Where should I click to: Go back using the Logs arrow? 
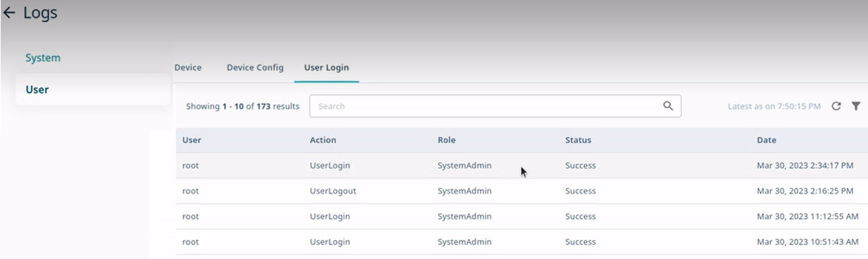coord(10,13)
